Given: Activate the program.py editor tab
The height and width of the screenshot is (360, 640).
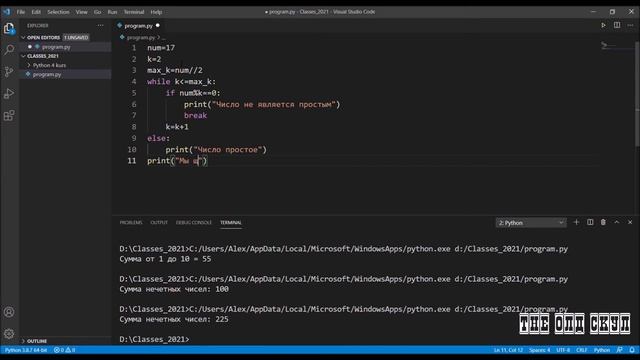Looking at the screenshot, I should pos(138,26).
